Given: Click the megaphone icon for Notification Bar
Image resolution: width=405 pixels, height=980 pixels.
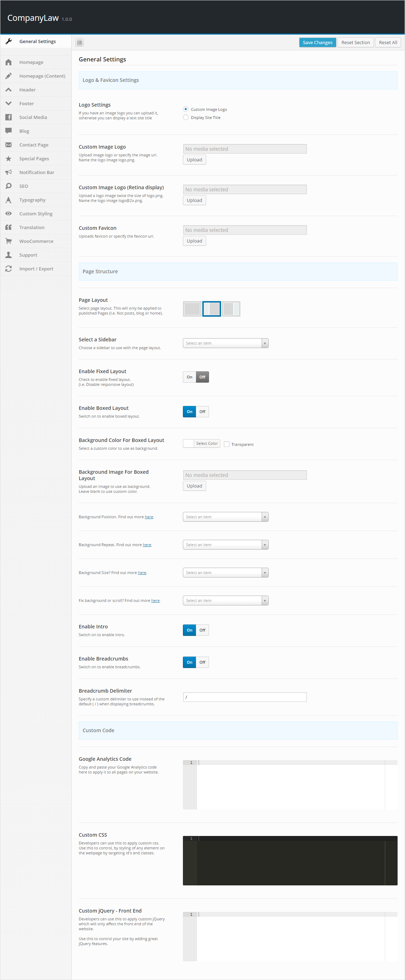Looking at the screenshot, I should (x=9, y=172).
